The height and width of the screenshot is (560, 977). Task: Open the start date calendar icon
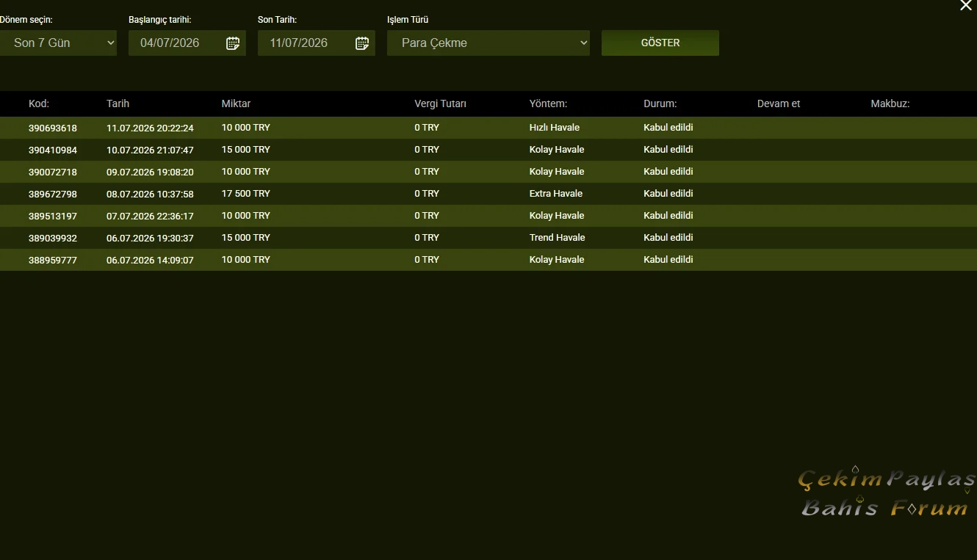233,43
